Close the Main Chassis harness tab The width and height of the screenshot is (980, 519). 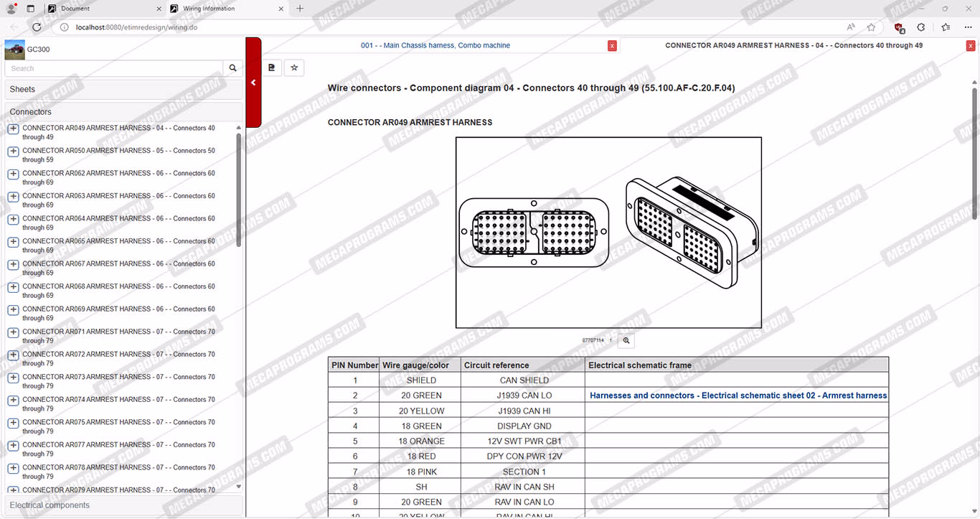pyautogui.click(x=612, y=46)
